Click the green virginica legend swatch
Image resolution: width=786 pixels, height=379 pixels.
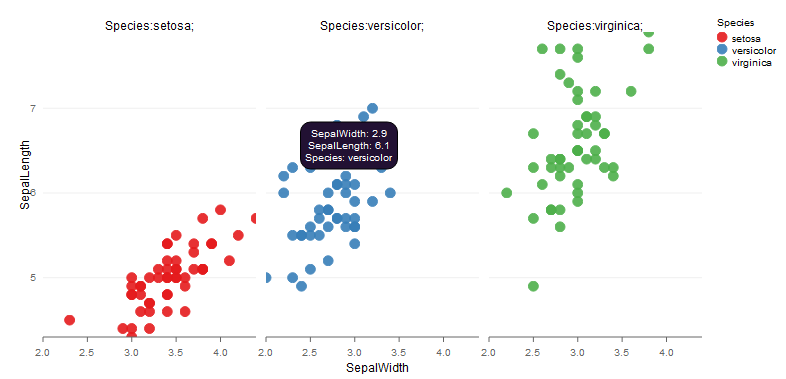pos(722,61)
